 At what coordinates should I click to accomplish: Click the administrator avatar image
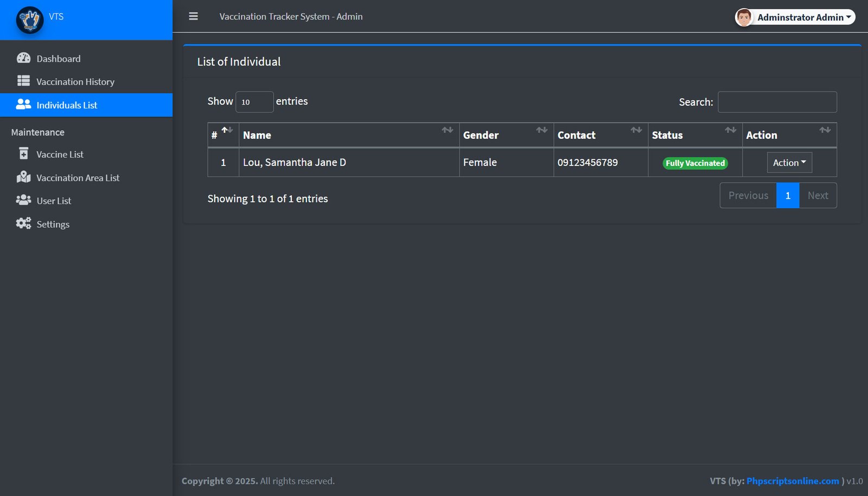[744, 17]
